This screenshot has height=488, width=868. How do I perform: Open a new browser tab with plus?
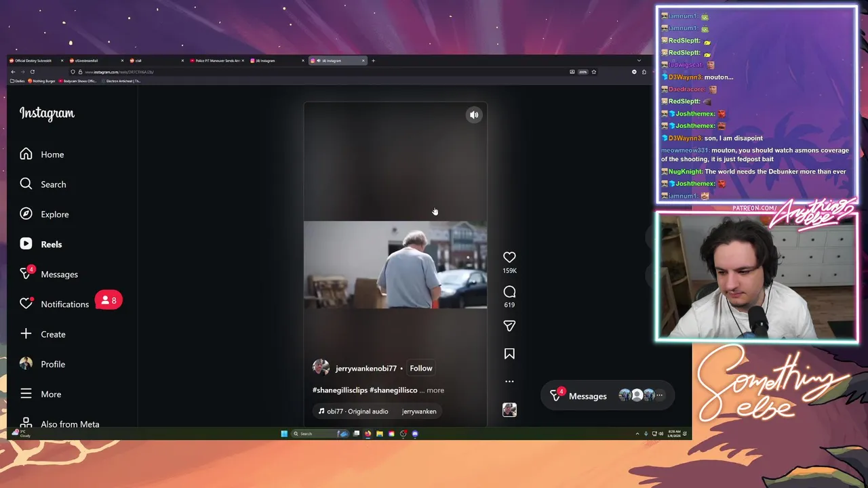point(373,61)
